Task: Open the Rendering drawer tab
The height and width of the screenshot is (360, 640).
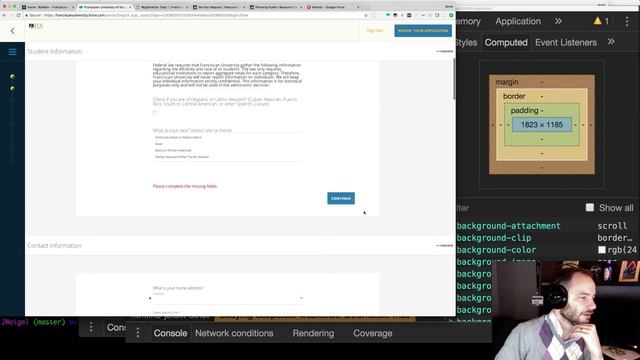Action: pos(313,333)
